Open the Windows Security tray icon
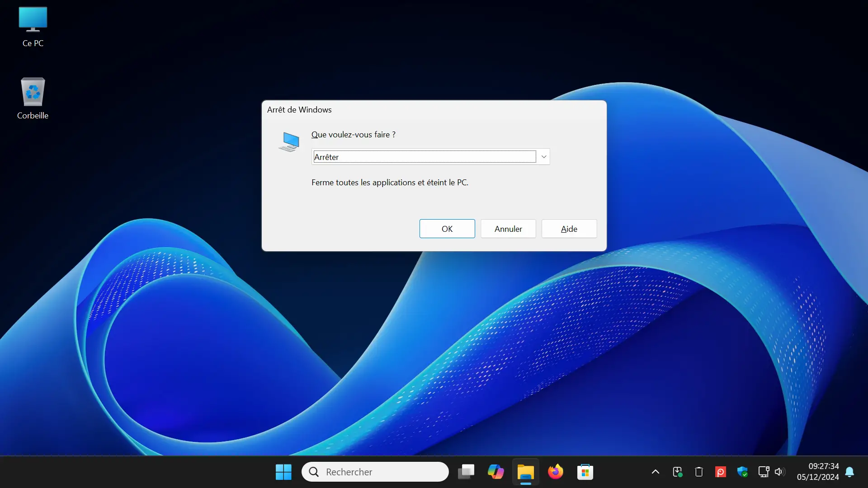868x488 pixels. click(742, 472)
